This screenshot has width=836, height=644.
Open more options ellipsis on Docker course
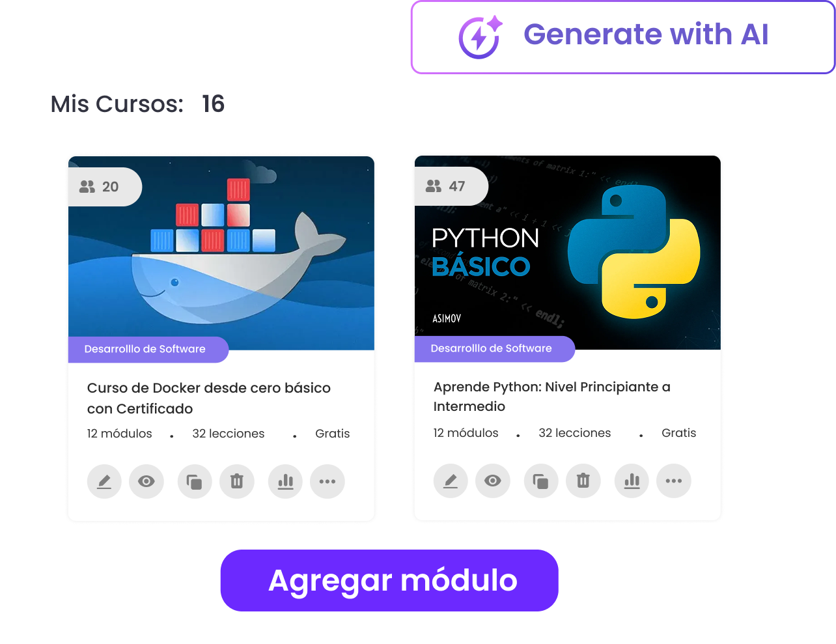coord(327,482)
